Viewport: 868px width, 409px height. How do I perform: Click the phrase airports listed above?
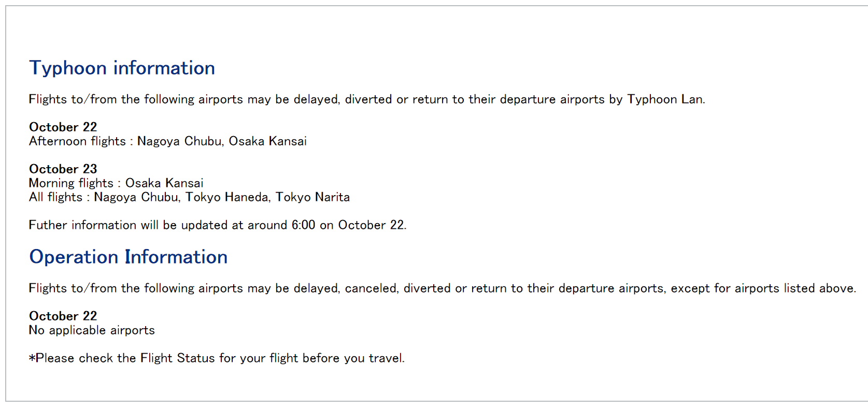pyautogui.click(x=794, y=288)
